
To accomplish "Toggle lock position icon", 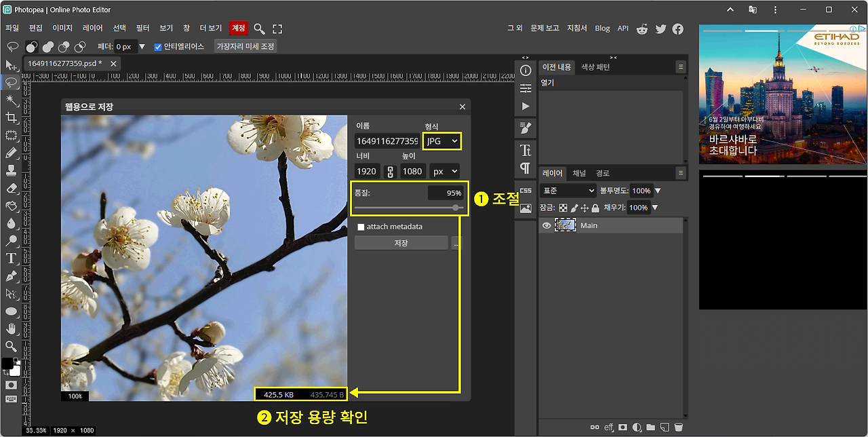I will pyautogui.click(x=585, y=208).
